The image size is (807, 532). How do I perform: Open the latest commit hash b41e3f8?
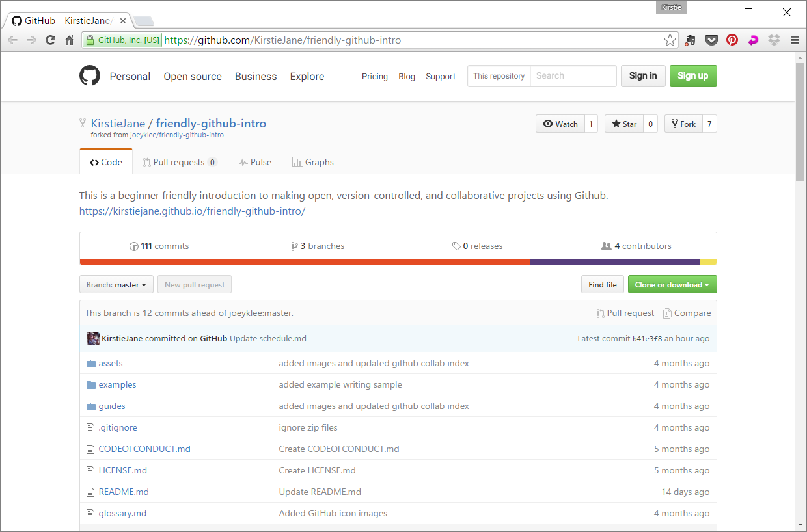point(648,339)
